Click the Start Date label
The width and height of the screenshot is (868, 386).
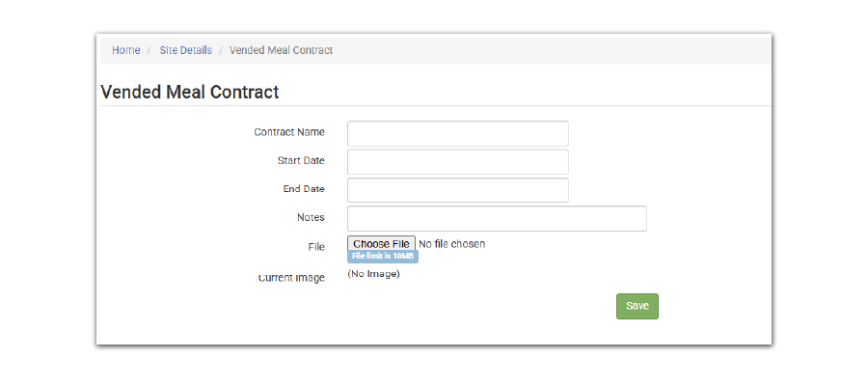tap(301, 160)
